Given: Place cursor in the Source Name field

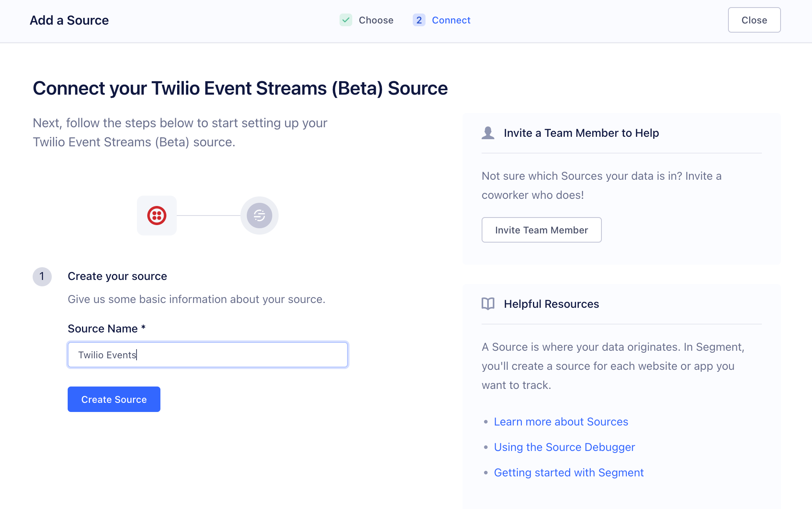Looking at the screenshot, I should [x=208, y=354].
